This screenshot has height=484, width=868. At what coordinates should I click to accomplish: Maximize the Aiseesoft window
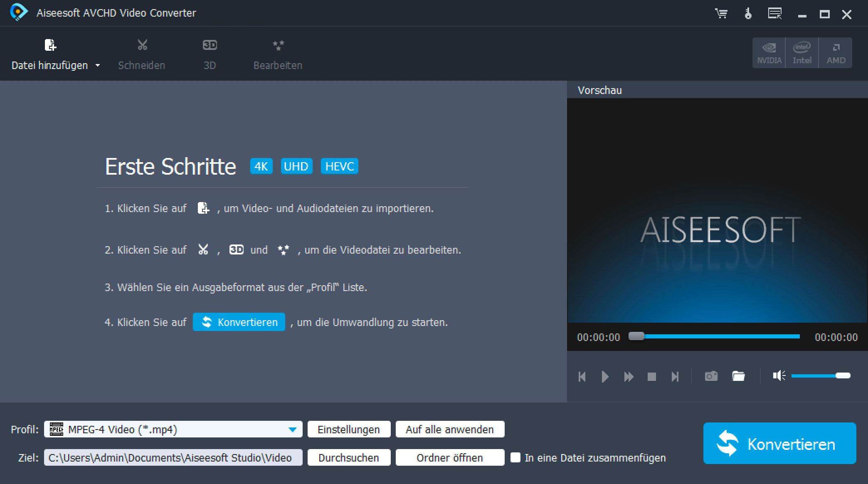825,15
